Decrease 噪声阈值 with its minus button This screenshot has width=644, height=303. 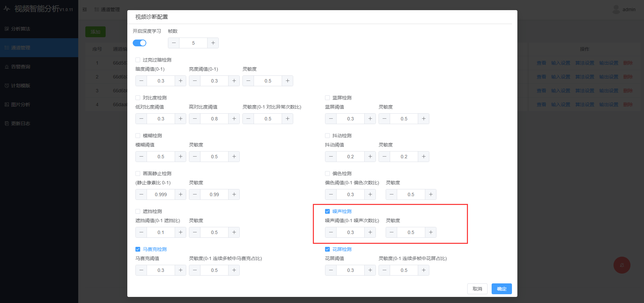[331, 232]
